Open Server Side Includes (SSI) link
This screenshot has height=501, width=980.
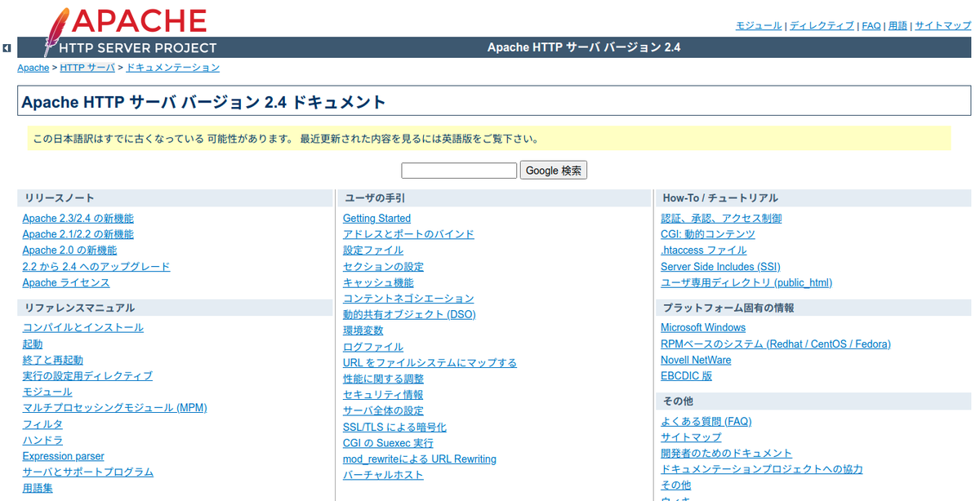pos(720,267)
